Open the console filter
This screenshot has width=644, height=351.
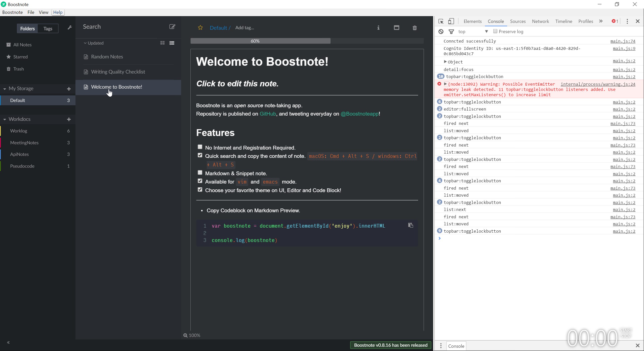(x=451, y=31)
